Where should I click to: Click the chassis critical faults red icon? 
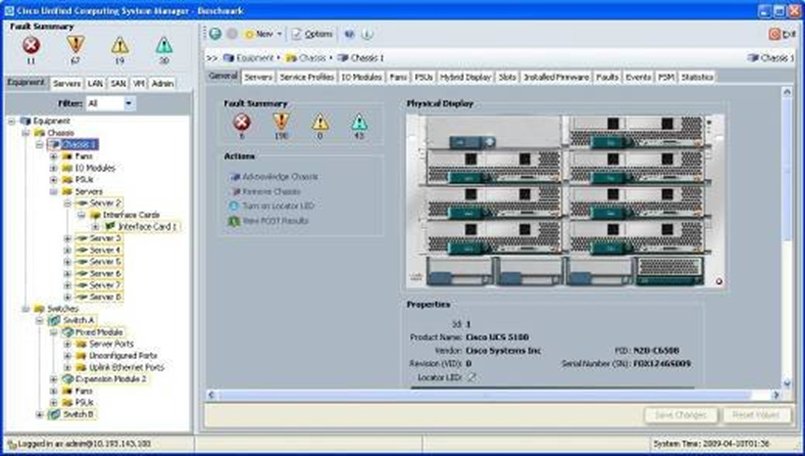(242, 122)
